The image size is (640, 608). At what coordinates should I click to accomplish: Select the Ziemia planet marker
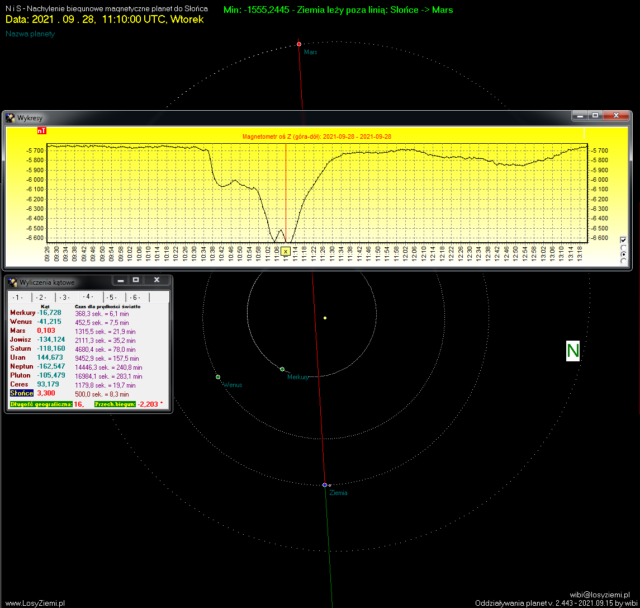[x=326, y=485]
